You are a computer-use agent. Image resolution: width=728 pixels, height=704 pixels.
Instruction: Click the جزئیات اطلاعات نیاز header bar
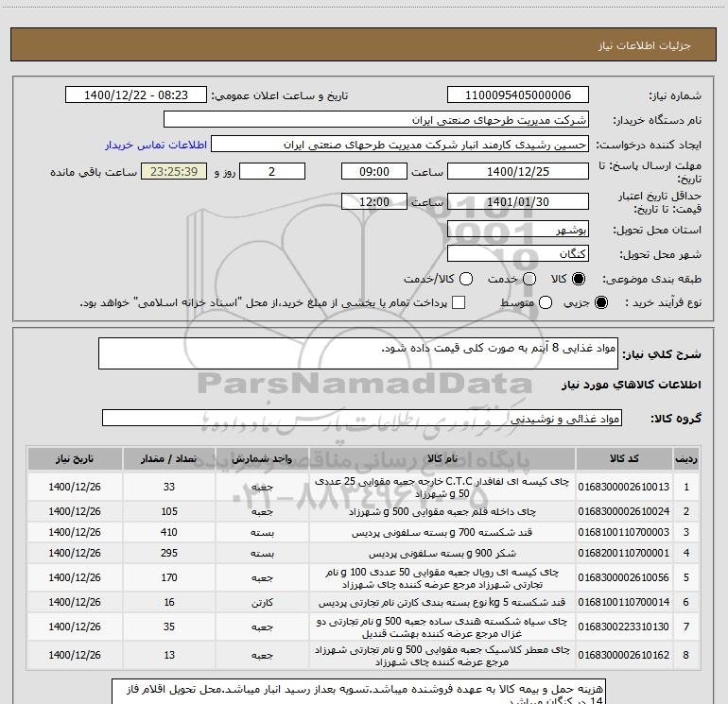click(363, 44)
